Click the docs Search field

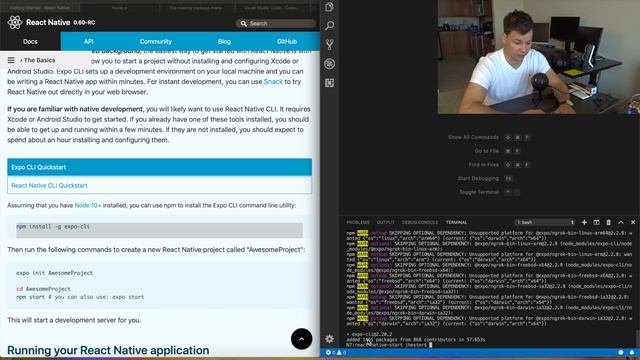(x=276, y=24)
